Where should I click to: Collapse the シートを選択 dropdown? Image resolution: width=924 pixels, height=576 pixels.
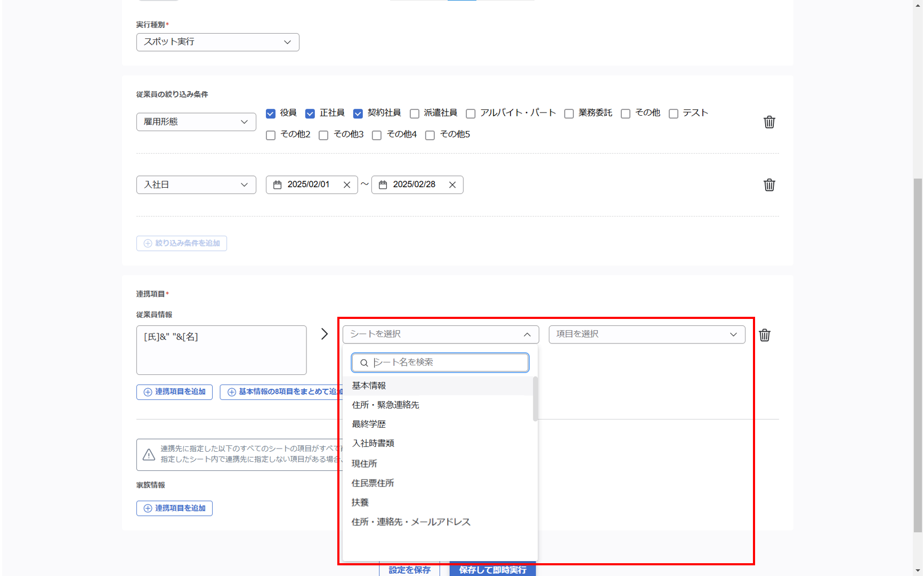click(x=441, y=334)
